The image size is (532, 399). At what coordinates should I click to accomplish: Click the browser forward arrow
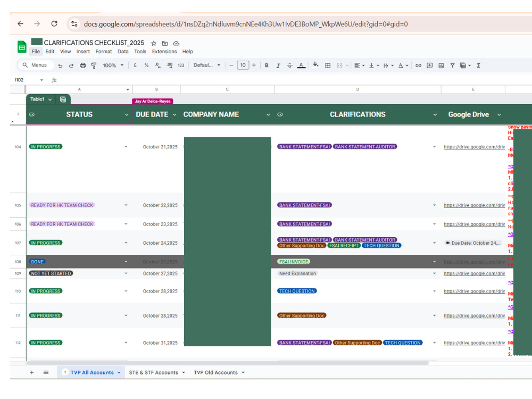37,24
